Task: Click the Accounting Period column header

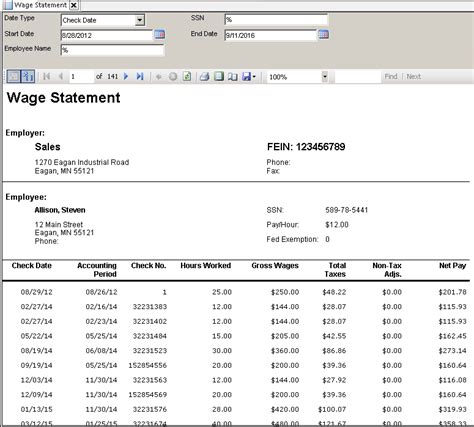Action: coord(97,270)
